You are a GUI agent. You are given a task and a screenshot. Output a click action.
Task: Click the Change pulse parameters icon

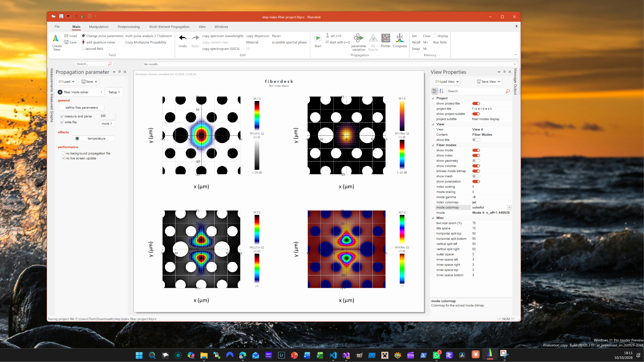[83, 36]
